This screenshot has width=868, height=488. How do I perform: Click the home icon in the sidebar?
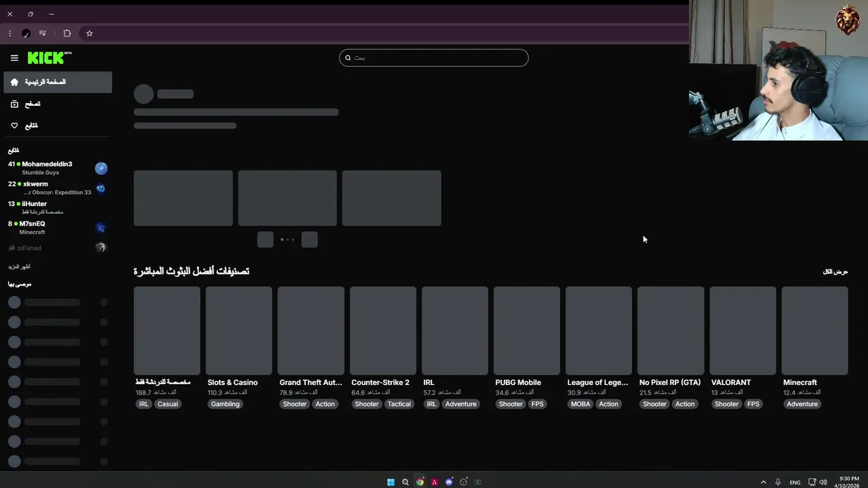(14, 82)
